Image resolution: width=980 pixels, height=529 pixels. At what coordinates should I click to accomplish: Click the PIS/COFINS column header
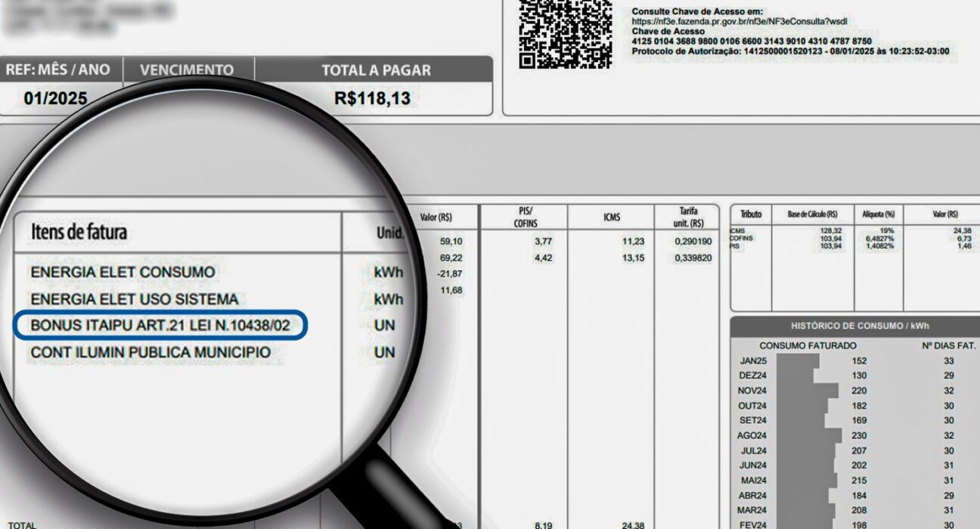526,217
